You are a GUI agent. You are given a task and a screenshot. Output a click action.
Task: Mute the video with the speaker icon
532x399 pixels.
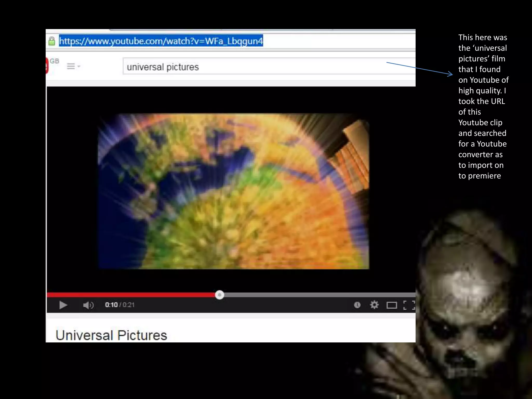[x=88, y=305]
